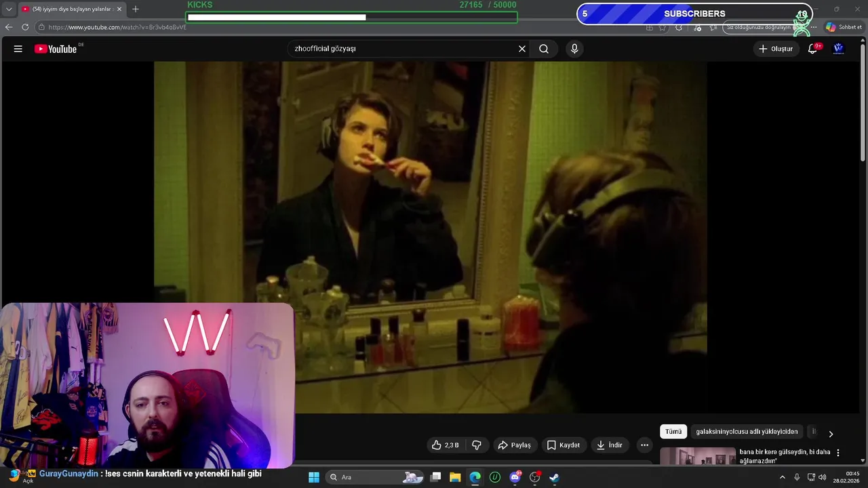Save the video with 'Kaydet'
Viewport: 868px width, 488px height.
(x=564, y=445)
